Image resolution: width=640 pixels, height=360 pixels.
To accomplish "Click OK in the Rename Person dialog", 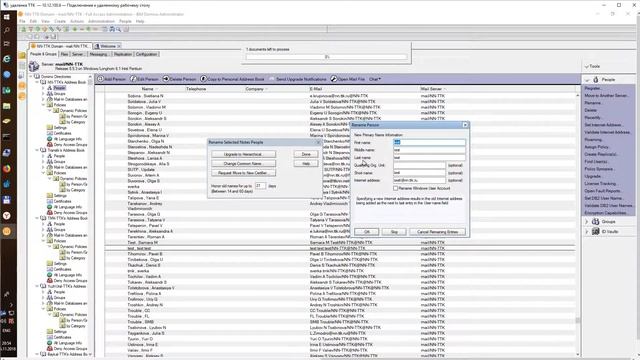I will [x=366, y=232].
